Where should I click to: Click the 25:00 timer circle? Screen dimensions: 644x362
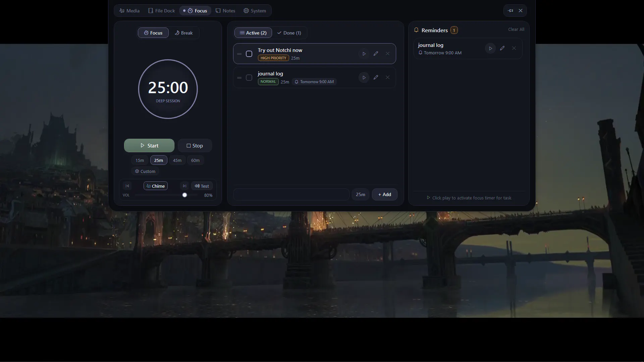coord(168,89)
